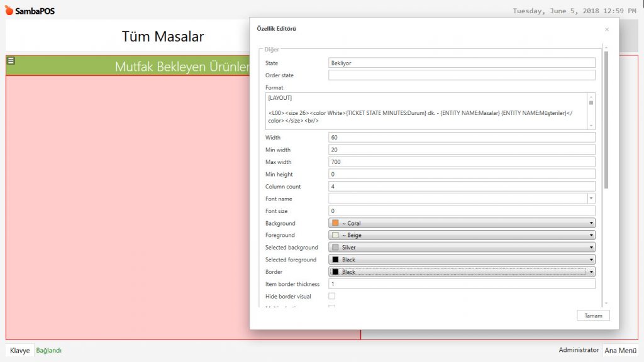Click the SambaPOS logo icon
This screenshot has height=362, width=644.
pos(9,11)
